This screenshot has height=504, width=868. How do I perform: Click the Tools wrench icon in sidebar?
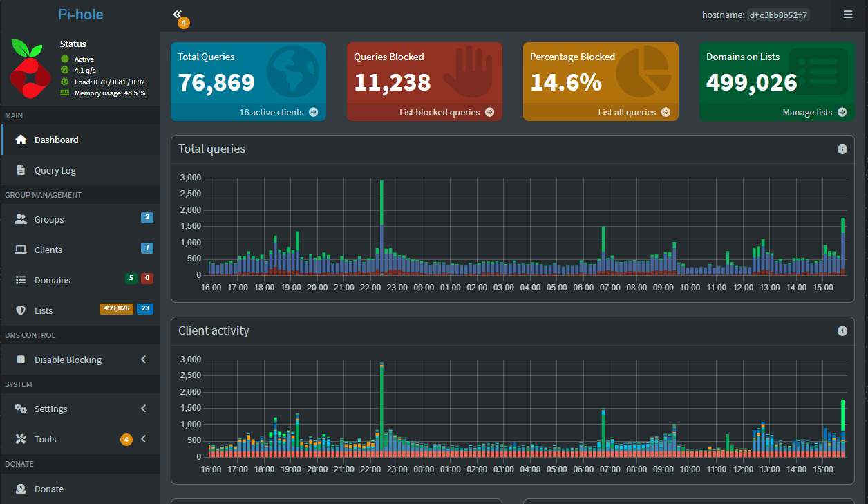tap(21, 439)
